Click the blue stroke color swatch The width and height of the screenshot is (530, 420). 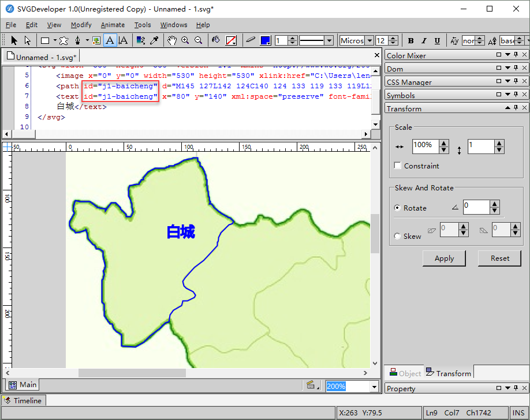[x=265, y=40]
